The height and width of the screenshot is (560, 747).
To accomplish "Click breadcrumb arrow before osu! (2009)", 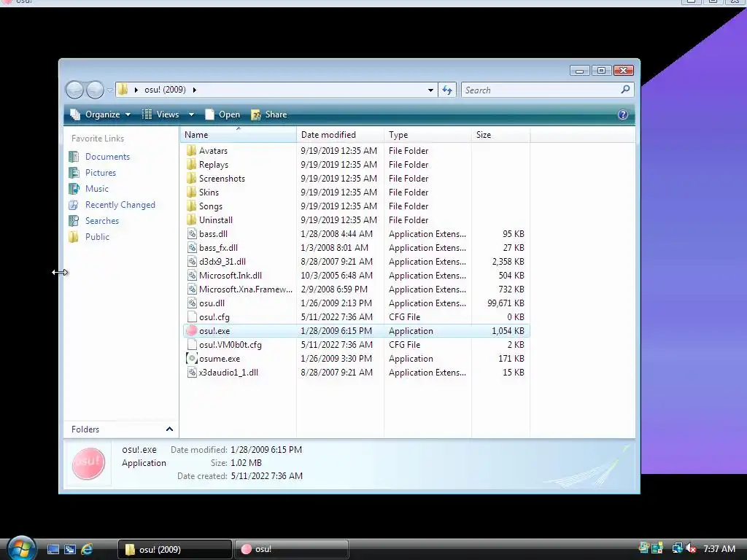I will pos(136,90).
